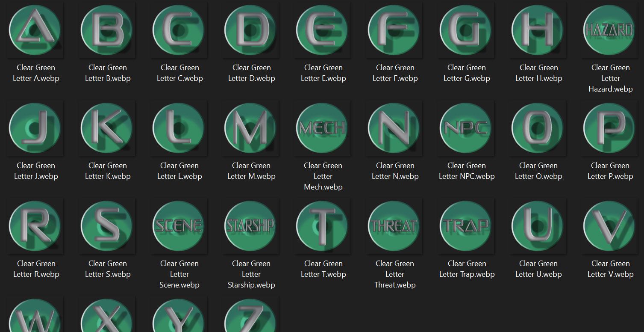This screenshot has width=644, height=332.
Task: Select the label 'Clear Green Letter H.webp'
Action: [x=538, y=73]
